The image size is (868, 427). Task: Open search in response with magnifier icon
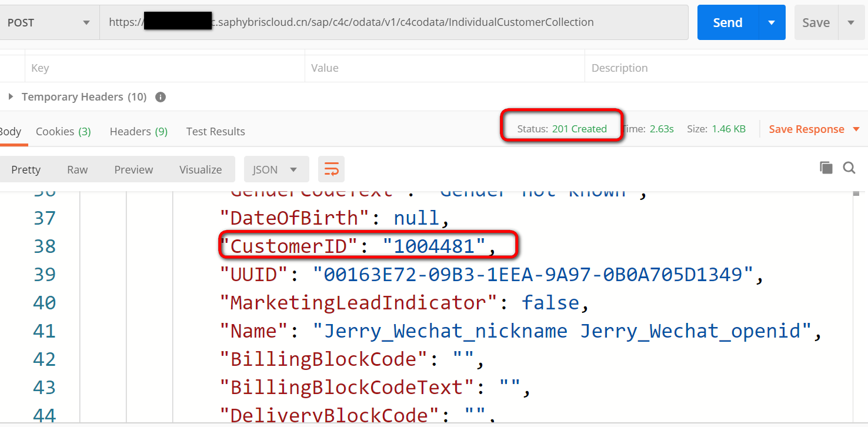pos(849,168)
